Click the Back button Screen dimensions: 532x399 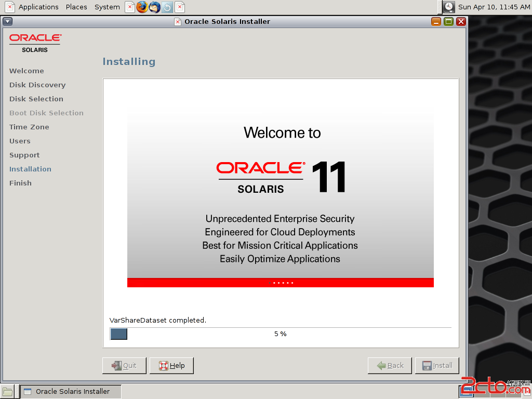(x=390, y=365)
